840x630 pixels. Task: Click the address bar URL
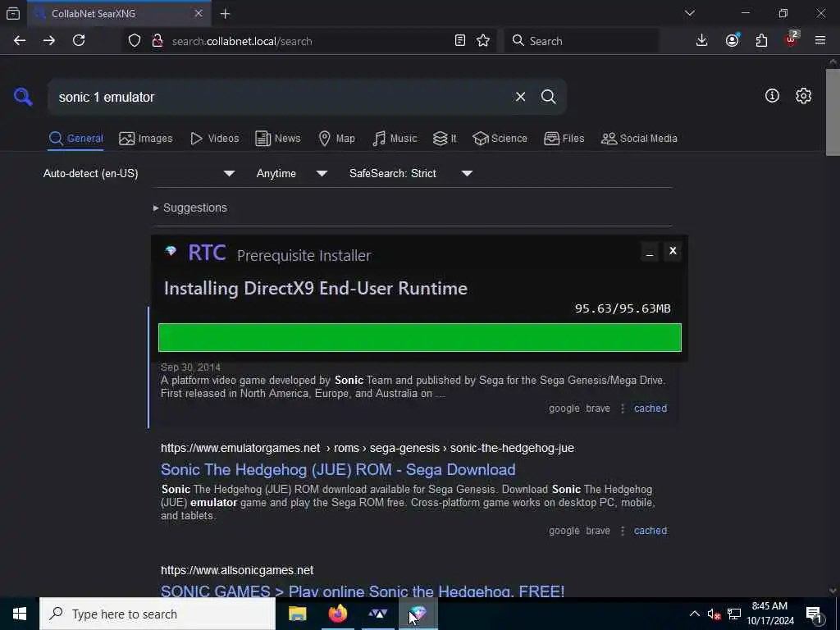[242, 41]
